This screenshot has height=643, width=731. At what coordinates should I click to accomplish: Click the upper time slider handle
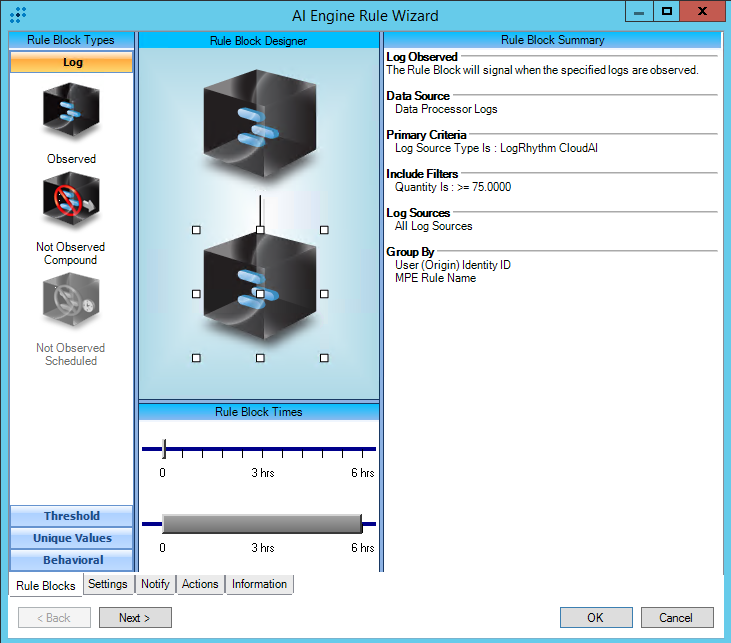(x=164, y=449)
